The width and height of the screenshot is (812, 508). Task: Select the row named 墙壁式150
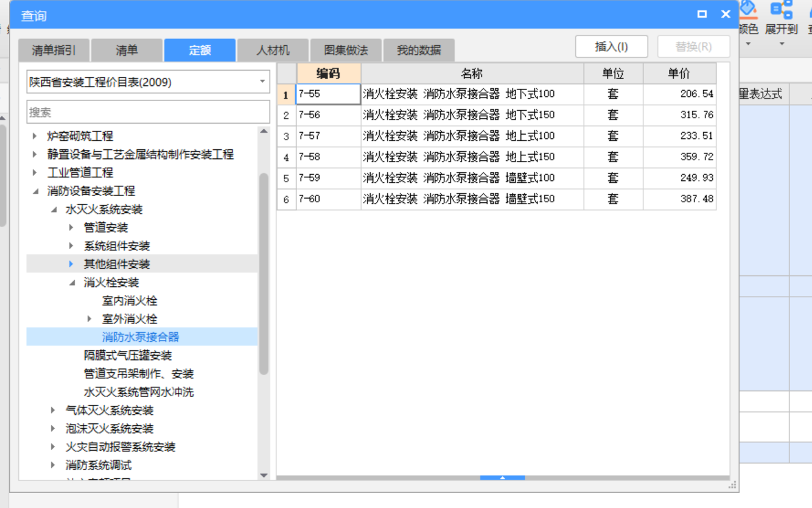472,199
